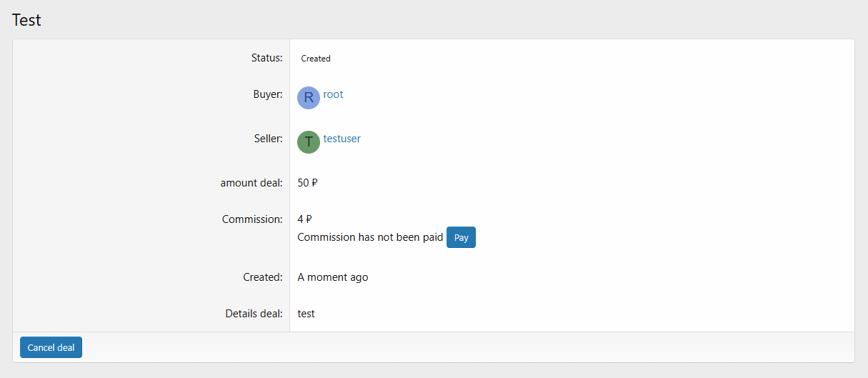868x378 pixels.
Task: Click the 'Created:' field label
Action: tap(263, 277)
